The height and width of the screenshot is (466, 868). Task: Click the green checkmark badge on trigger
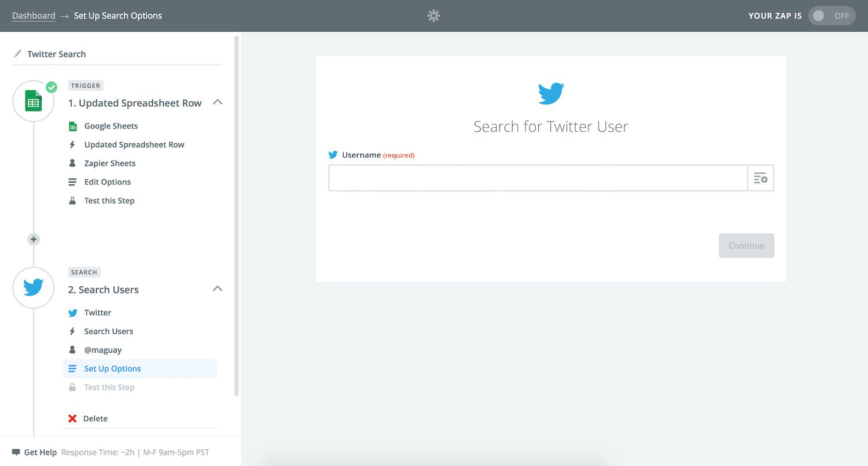click(52, 87)
